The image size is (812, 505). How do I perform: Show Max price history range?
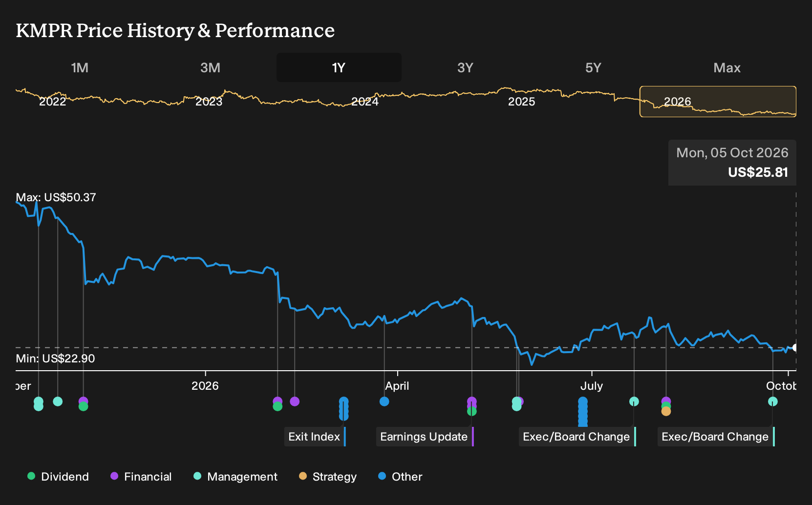[727, 67]
